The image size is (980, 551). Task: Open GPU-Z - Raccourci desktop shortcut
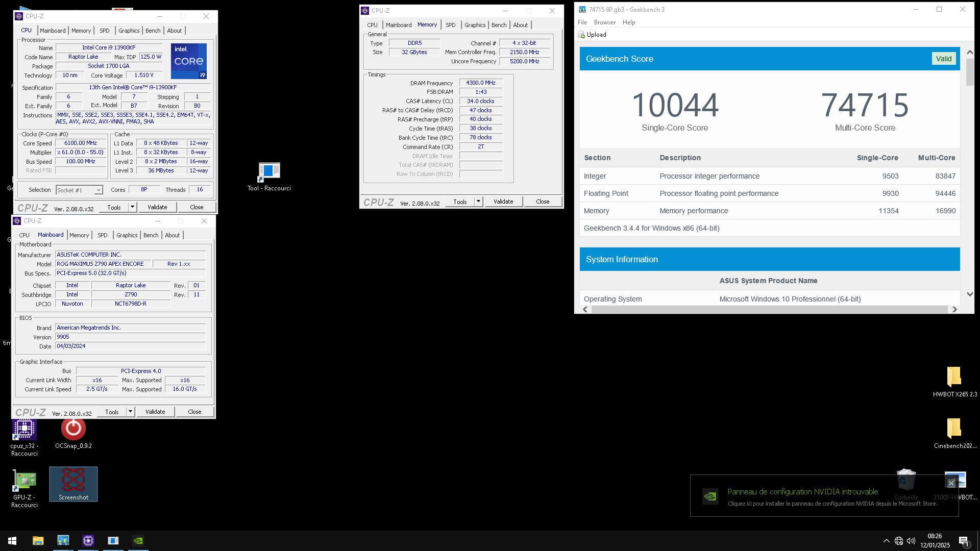click(25, 489)
